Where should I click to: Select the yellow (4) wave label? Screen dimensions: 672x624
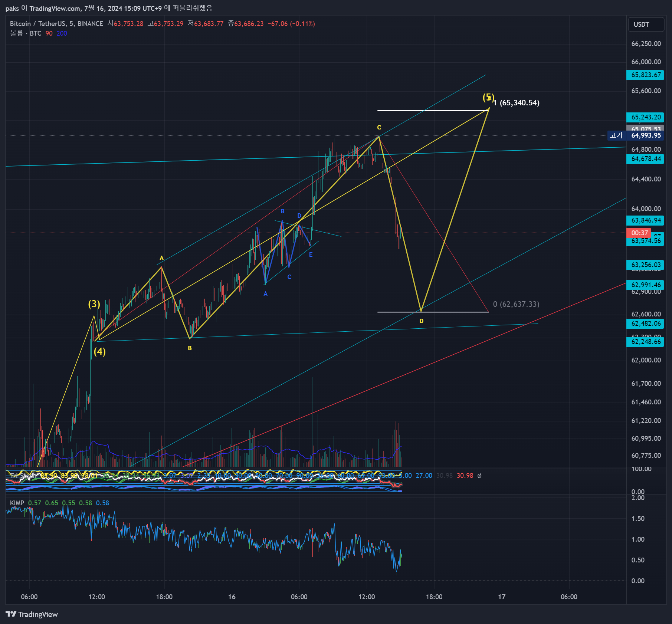[99, 352]
